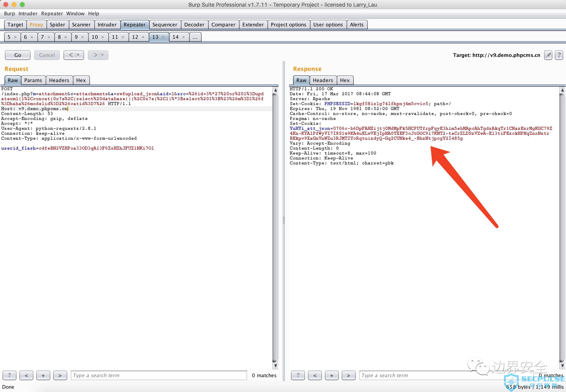Screen dimensions: 566x392
Task: Click the YuHYi_att_json cookie name
Action: coord(310,128)
